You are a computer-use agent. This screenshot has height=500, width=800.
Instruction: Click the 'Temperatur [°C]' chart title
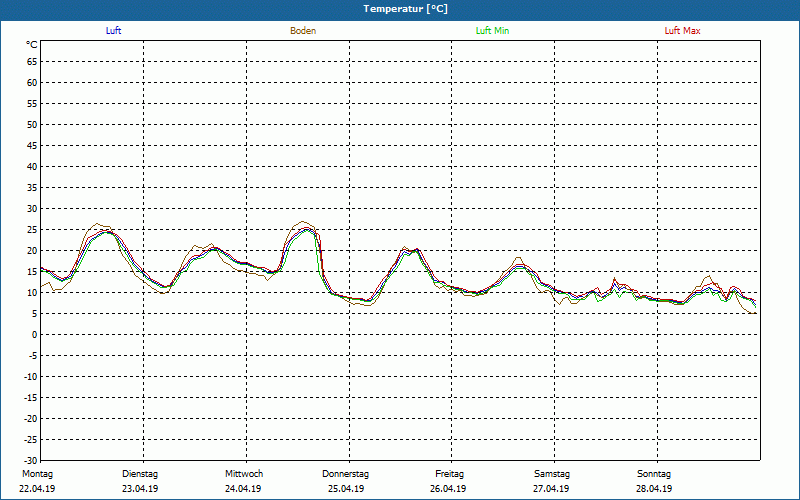click(x=406, y=9)
